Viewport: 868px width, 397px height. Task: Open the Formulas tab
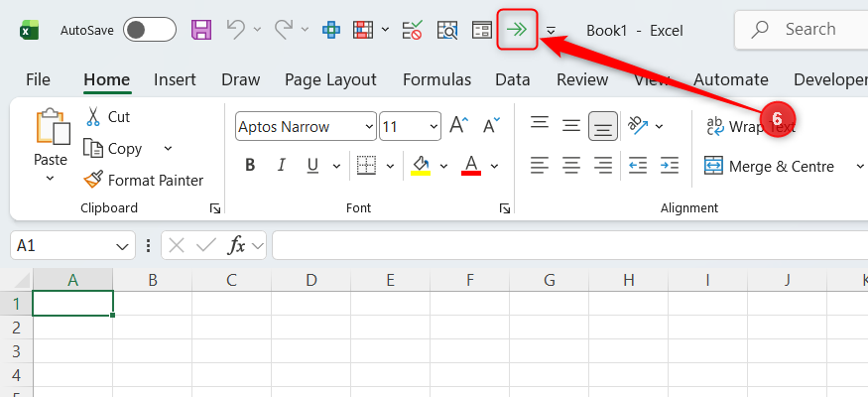click(436, 79)
